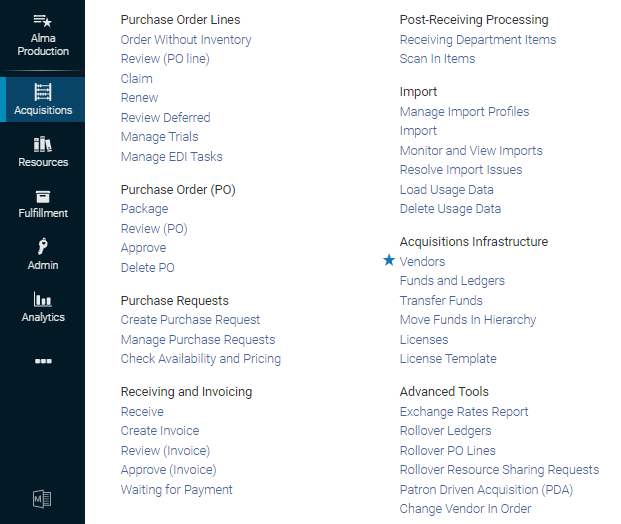This screenshot has width=621, height=524.
Task: Go to Claim page
Action: click(x=137, y=78)
